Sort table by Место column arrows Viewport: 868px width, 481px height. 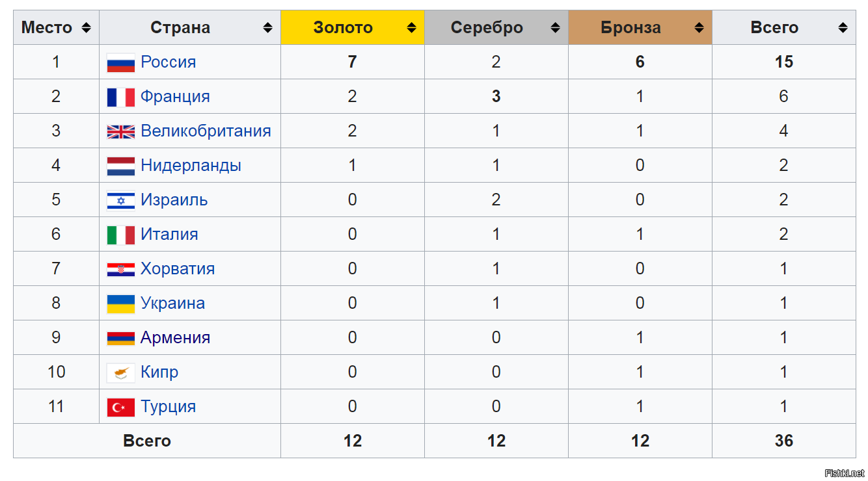click(86, 28)
